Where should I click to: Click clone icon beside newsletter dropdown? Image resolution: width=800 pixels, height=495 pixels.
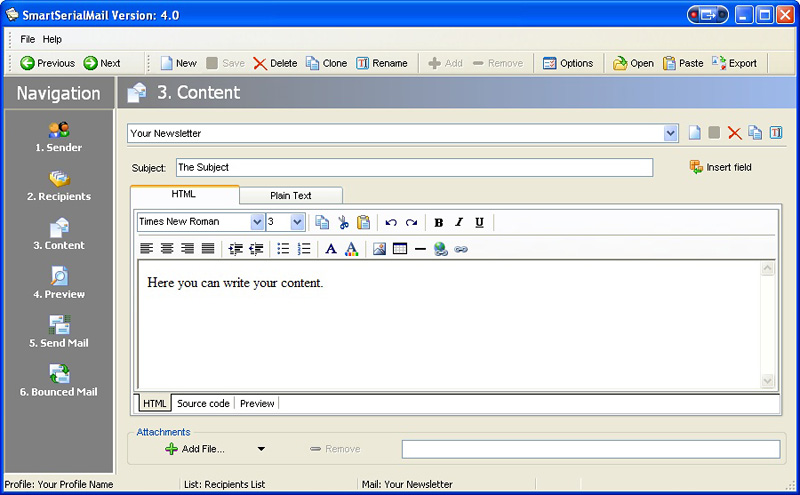755,133
